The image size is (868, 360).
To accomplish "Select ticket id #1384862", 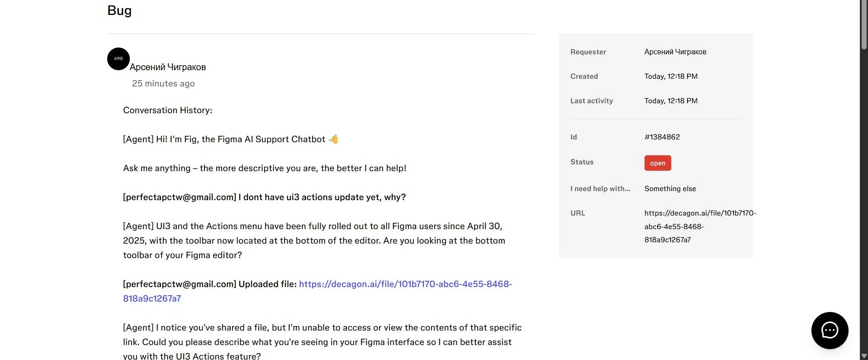I will (x=662, y=137).
